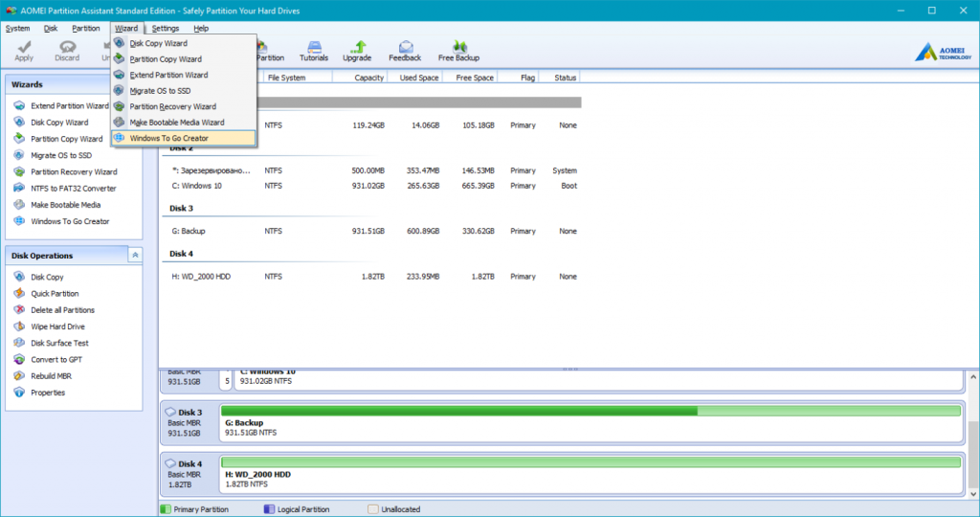Viewport: 980px width, 517px height.
Task: Click the Disk Surface Test sidebar icon
Action: pyautogui.click(x=21, y=343)
